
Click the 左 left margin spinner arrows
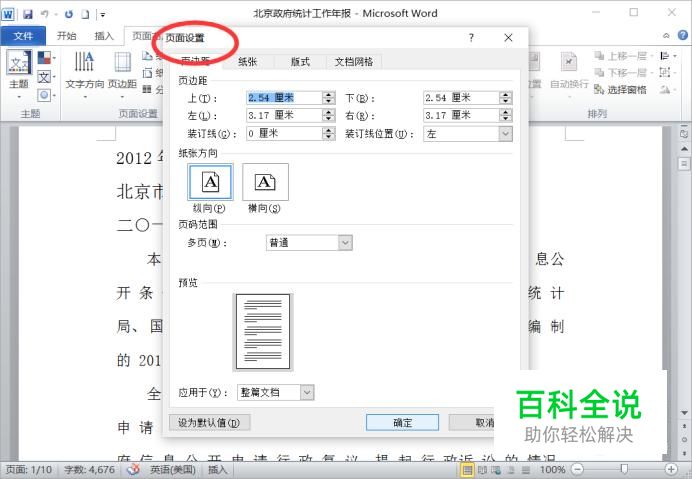pyautogui.click(x=328, y=115)
